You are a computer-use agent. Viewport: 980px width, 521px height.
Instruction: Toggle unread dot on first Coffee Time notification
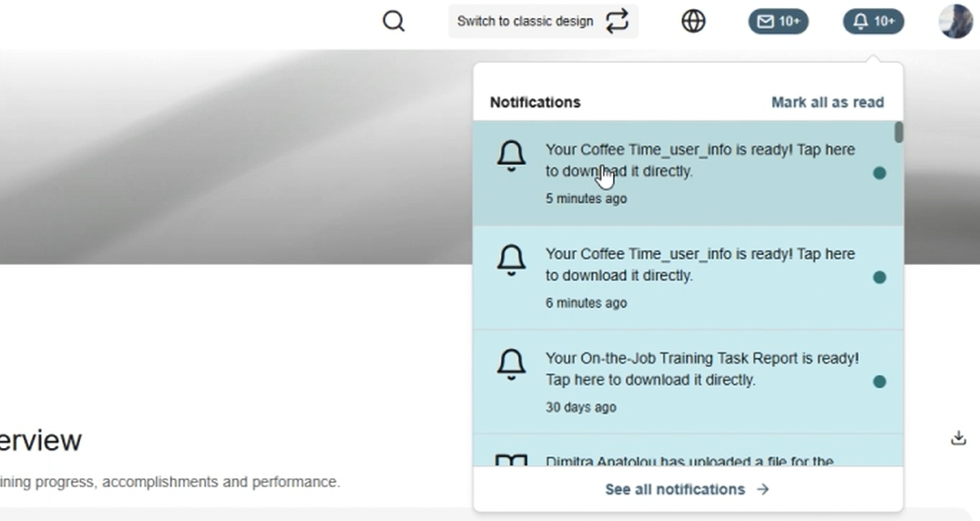click(879, 173)
